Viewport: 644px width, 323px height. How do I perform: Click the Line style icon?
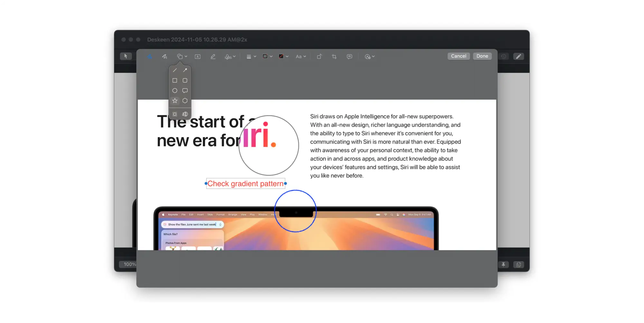tap(249, 57)
